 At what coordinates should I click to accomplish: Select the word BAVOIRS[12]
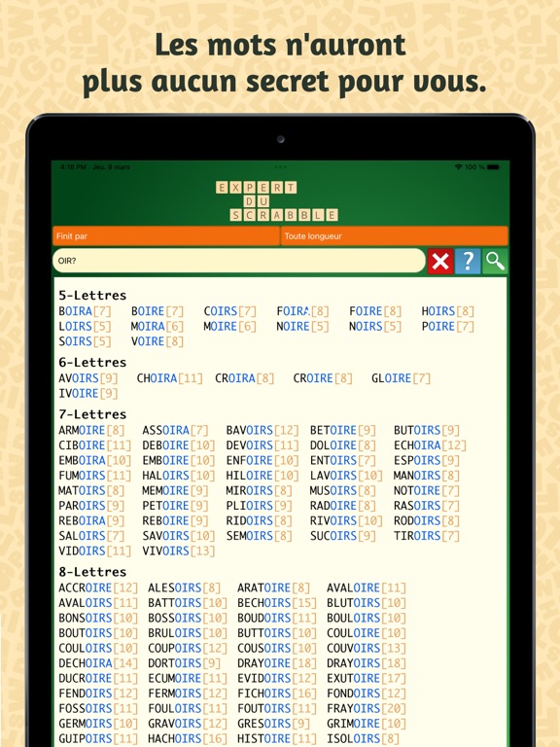pyautogui.click(x=262, y=430)
